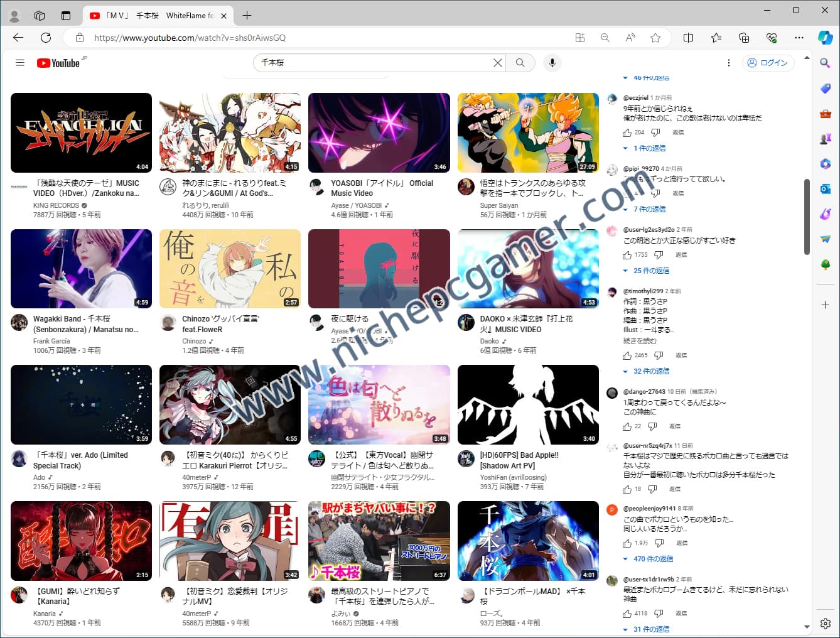Click the ログイン sign-in button
This screenshot has height=638, width=840.
coord(768,63)
